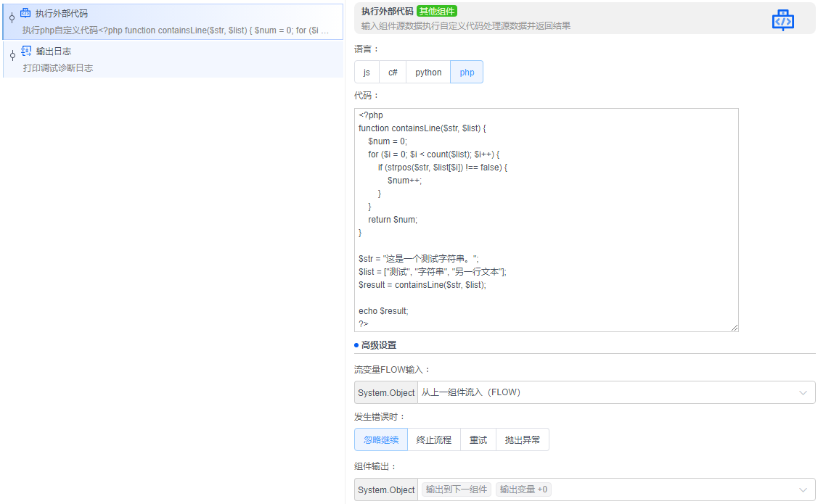This screenshot has height=504, width=818.
Task: Switch to the python language tab
Action: [x=428, y=72]
